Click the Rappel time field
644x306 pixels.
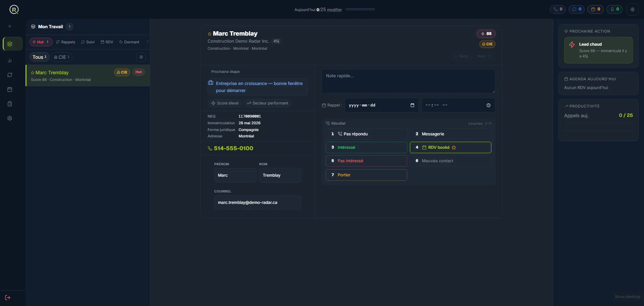(458, 105)
